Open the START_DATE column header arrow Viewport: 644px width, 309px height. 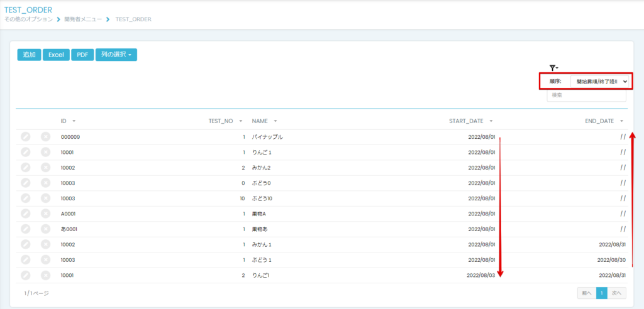pos(491,121)
